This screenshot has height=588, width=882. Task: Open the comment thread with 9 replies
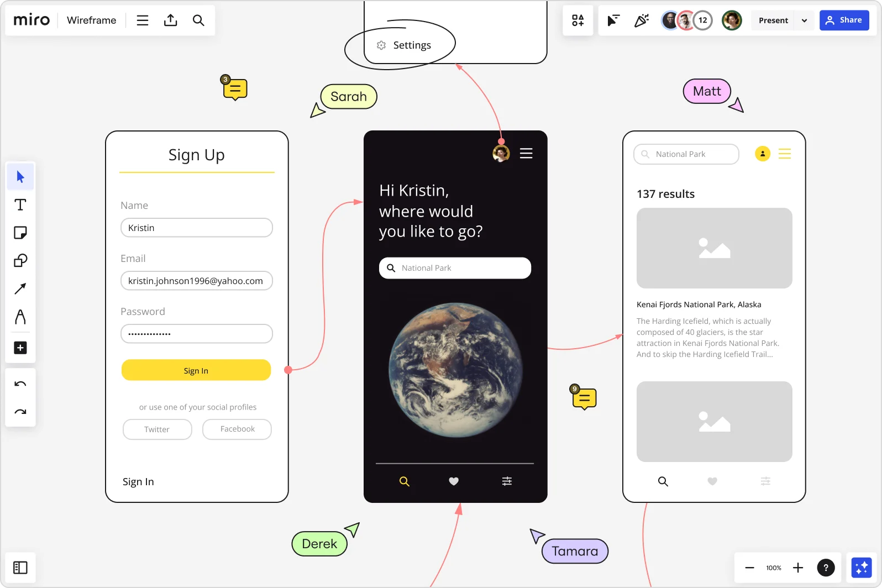584,398
